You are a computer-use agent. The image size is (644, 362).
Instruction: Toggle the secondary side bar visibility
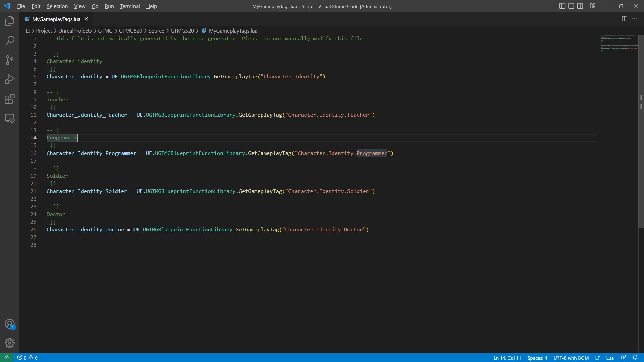580,6
